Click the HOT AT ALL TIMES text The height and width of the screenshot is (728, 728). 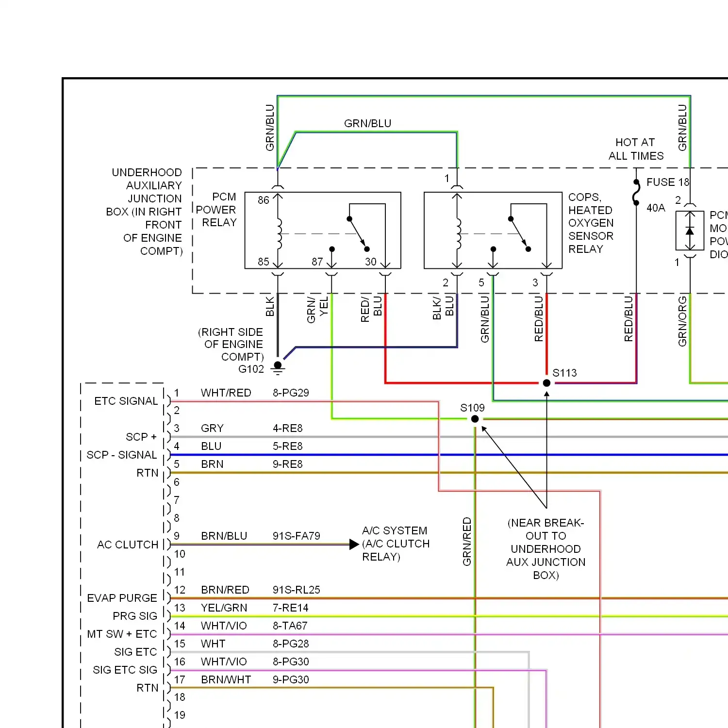[x=636, y=149]
